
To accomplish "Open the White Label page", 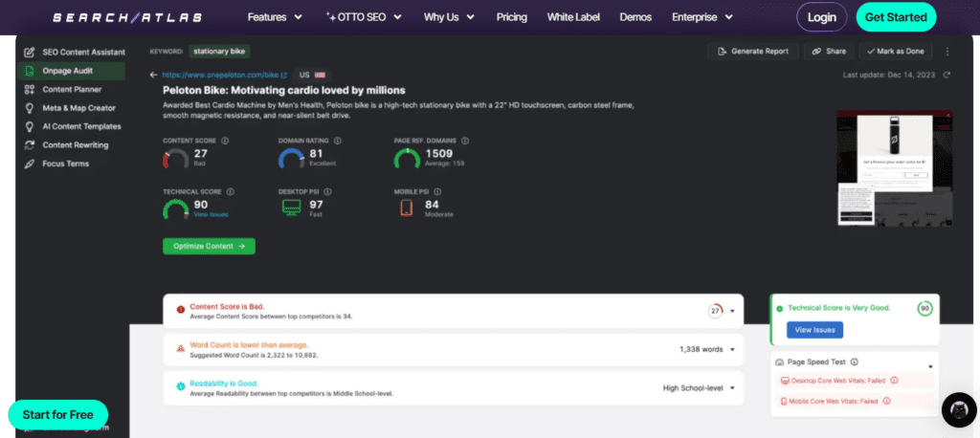I will pos(573,17).
